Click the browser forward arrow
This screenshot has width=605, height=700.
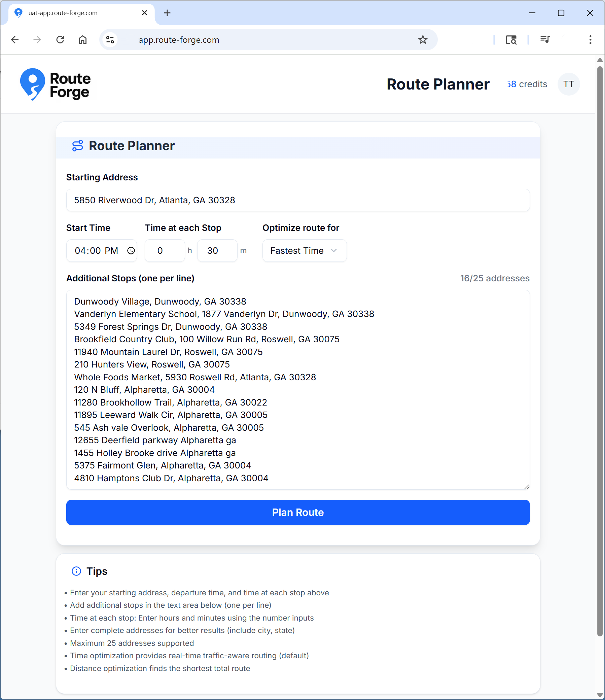(37, 40)
